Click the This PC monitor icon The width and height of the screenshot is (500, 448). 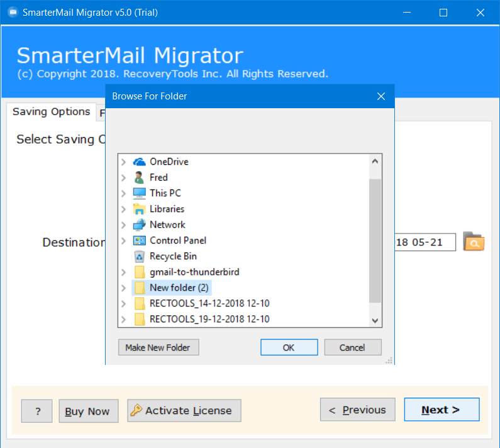click(x=140, y=193)
